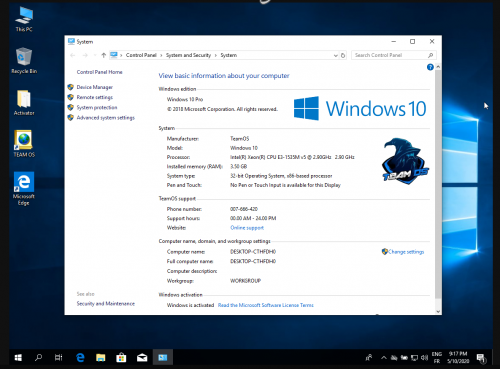Click the 3.50 GB installed memory value

(238, 166)
